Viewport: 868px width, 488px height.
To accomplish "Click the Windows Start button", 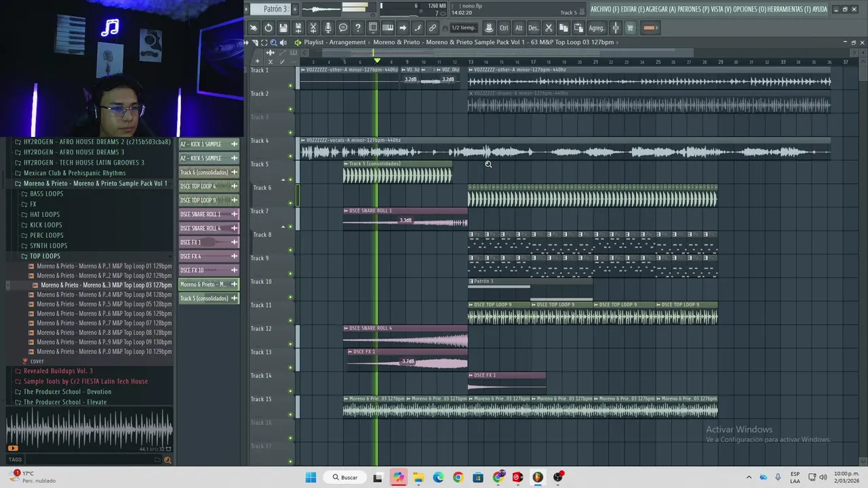I will point(311,477).
